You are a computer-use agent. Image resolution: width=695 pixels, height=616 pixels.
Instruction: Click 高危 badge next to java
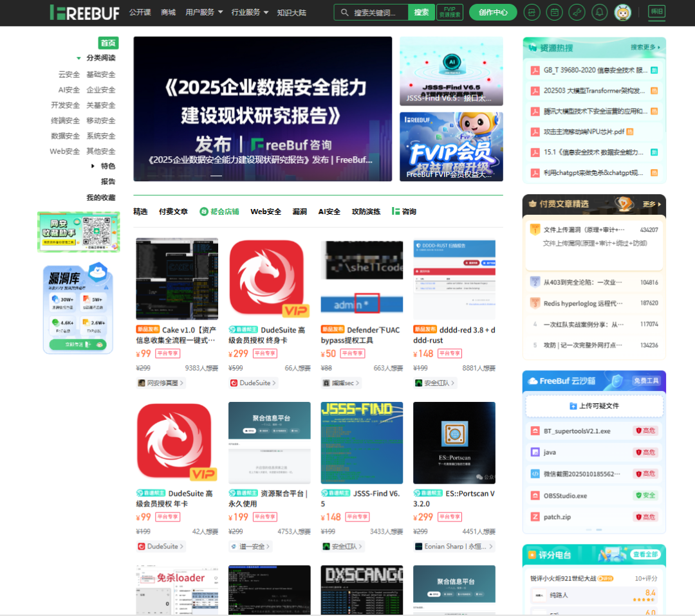645,452
